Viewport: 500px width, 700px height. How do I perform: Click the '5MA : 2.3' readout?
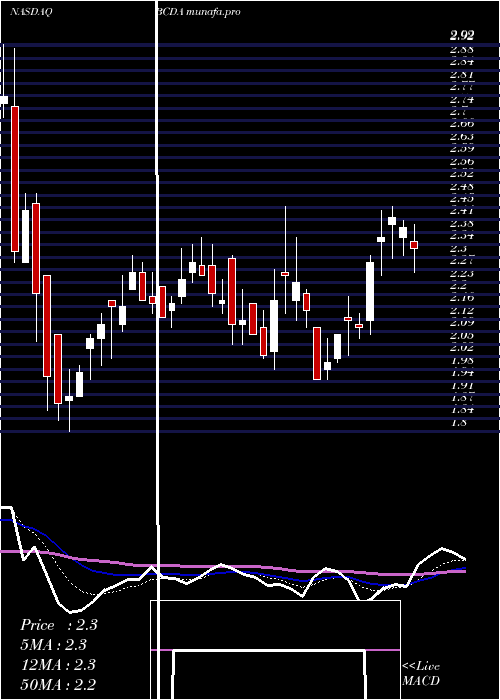coord(53,645)
